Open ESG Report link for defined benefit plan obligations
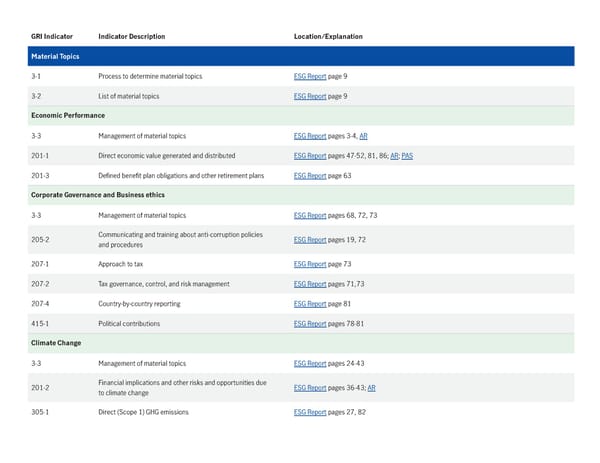Viewport: 600px width, 463px height. coord(310,175)
